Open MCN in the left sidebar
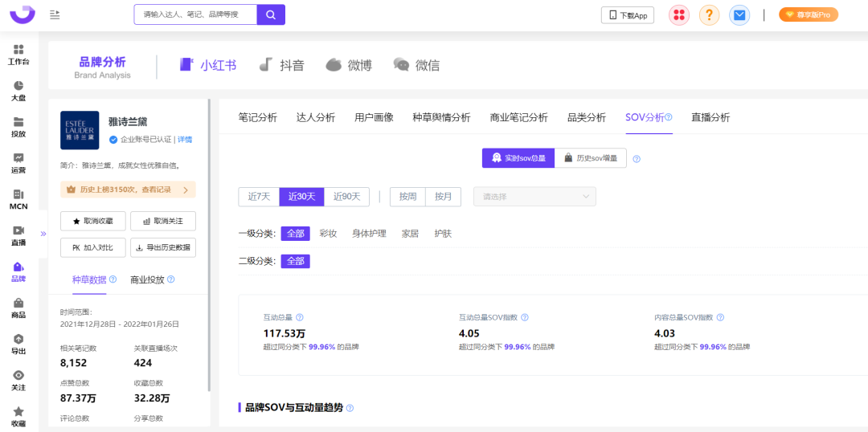868x432 pixels. pyautogui.click(x=18, y=200)
